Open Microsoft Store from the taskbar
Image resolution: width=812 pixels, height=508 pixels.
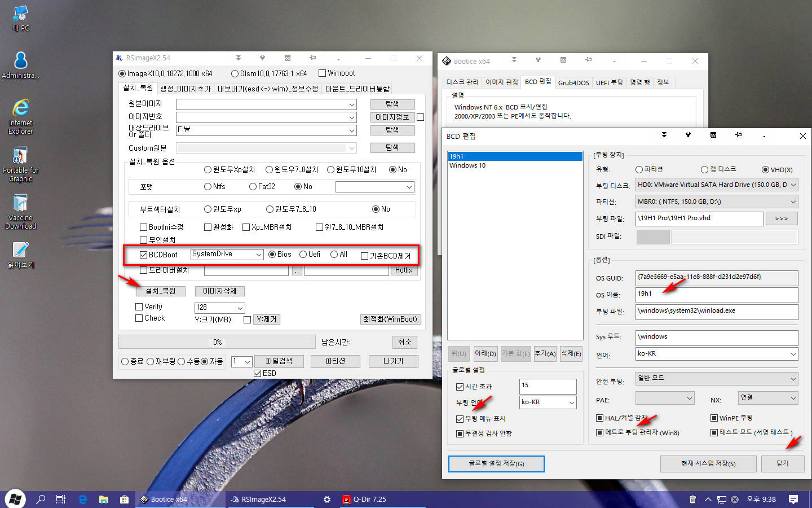(124, 499)
